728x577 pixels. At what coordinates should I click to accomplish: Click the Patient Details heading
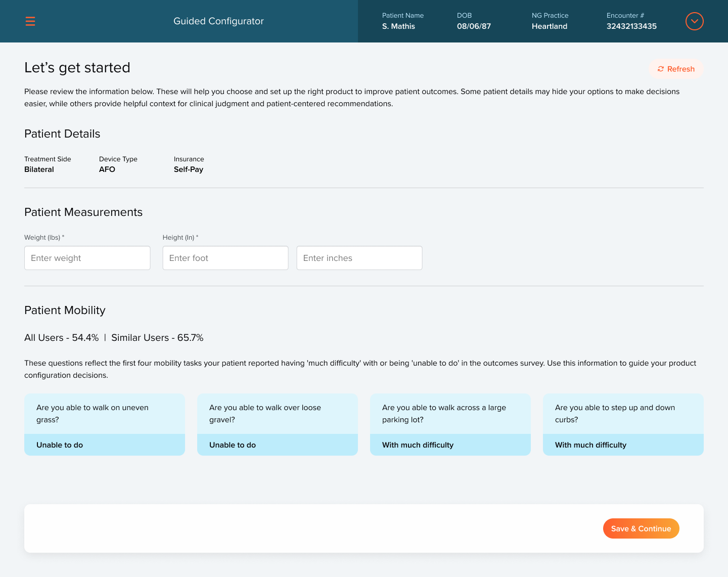[62, 134]
